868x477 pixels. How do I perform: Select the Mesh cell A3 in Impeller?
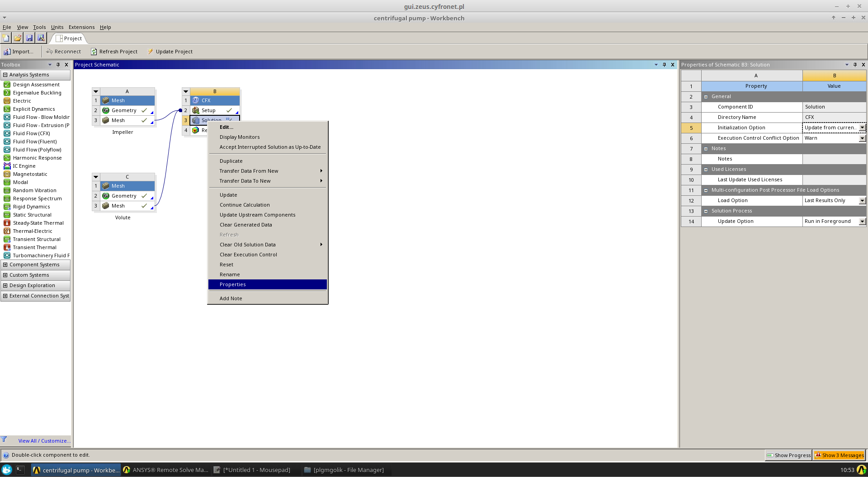click(127, 120)
